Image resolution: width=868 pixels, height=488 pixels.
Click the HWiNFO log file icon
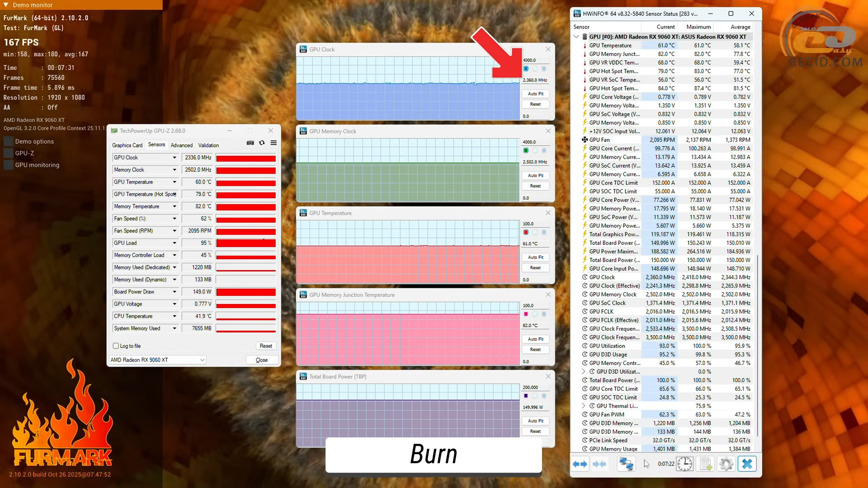click(706, 464)
